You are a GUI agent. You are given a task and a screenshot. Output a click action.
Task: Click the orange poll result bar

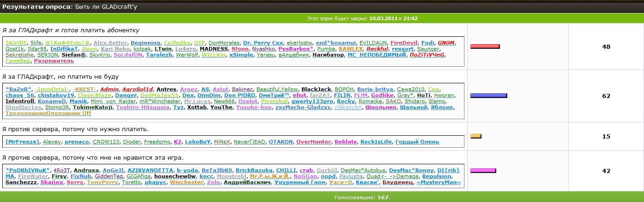[476, 136]
